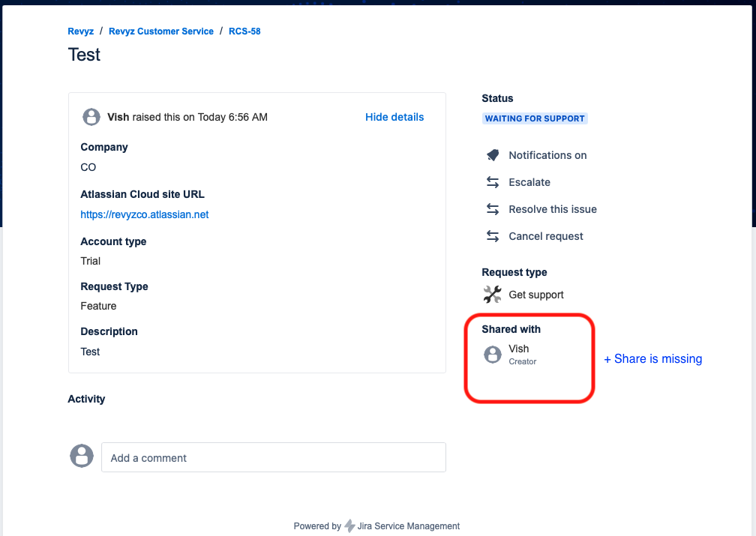Viewport: 756px width, 536px height.
Task: Click the Test page title
Action: pos(84,55)
